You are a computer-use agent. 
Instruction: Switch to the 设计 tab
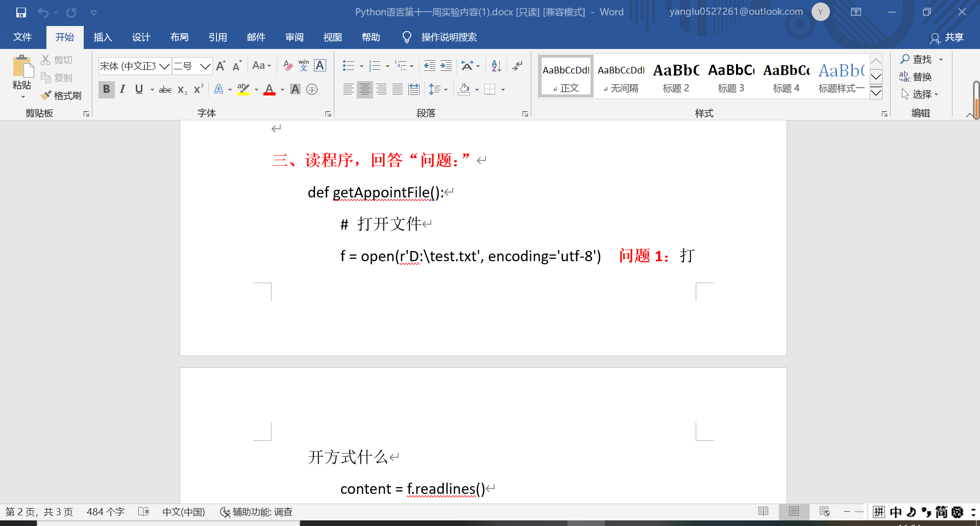click(x=141, y=37)
